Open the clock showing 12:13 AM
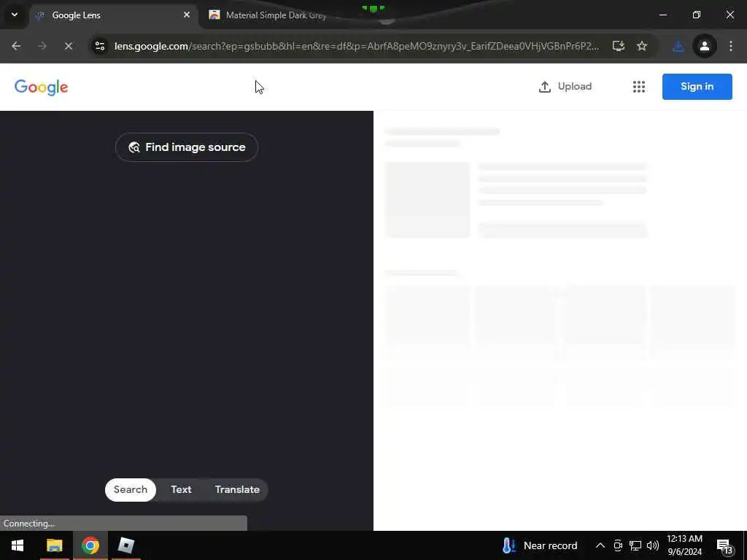 684,545
